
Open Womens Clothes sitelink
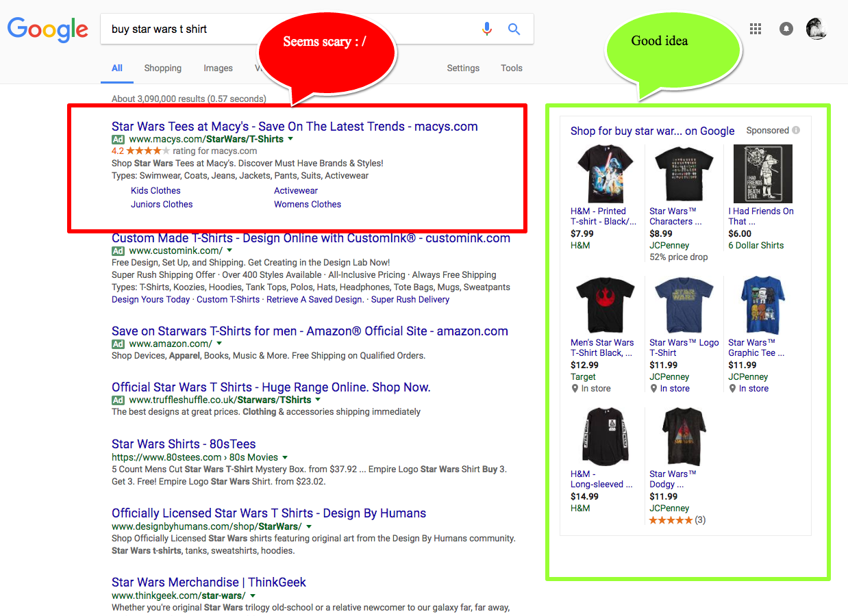point(308,204)
